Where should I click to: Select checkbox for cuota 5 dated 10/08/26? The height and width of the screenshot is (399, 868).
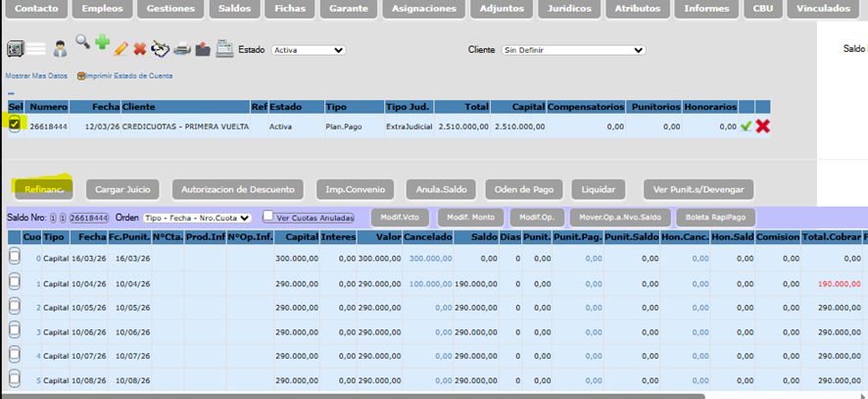tap(15, 379)
